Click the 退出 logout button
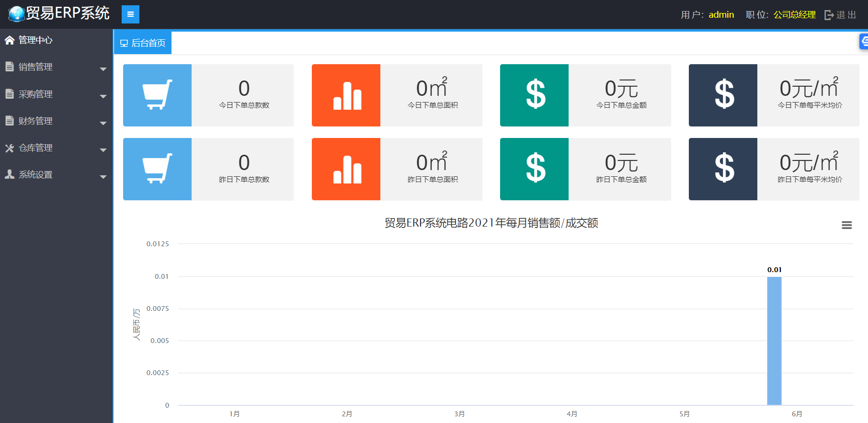868x423 pixels. pyautogui.click(x=840, y=15)
